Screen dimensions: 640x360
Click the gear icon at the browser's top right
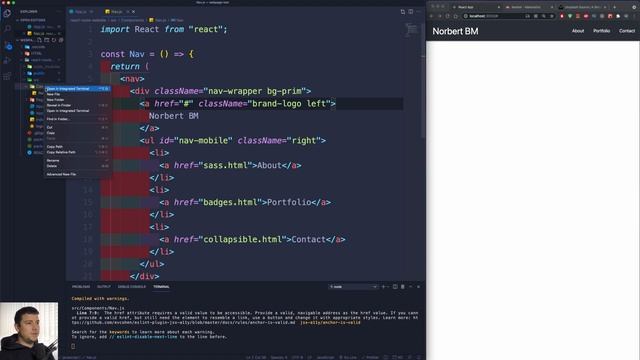tap(634, 7)
